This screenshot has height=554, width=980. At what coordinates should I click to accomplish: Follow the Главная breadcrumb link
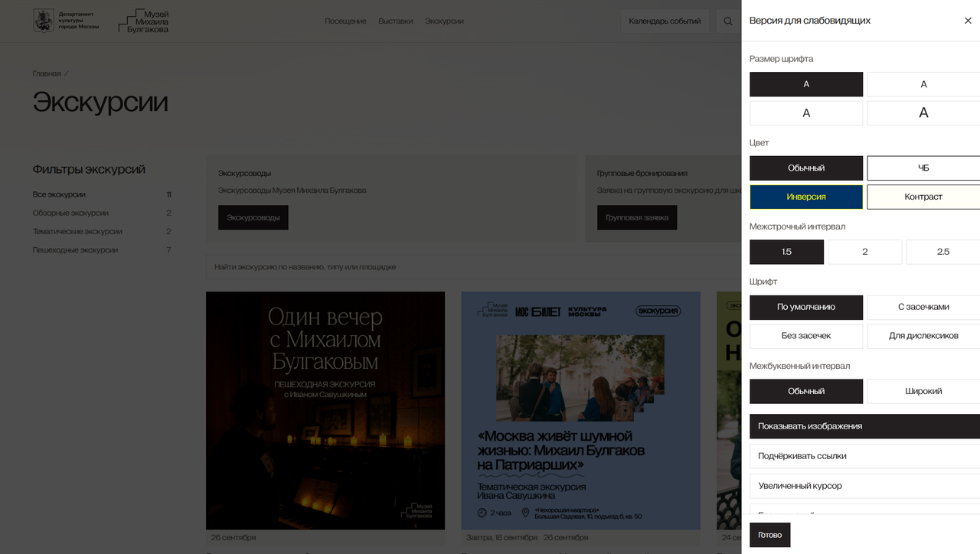click(x=47, y=73)
